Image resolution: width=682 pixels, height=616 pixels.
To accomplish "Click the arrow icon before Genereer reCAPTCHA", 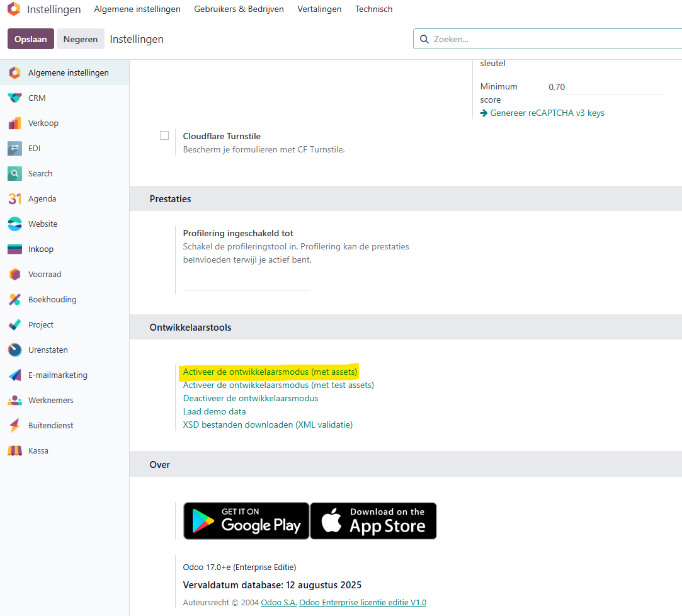I will click(x=484, y=113).
